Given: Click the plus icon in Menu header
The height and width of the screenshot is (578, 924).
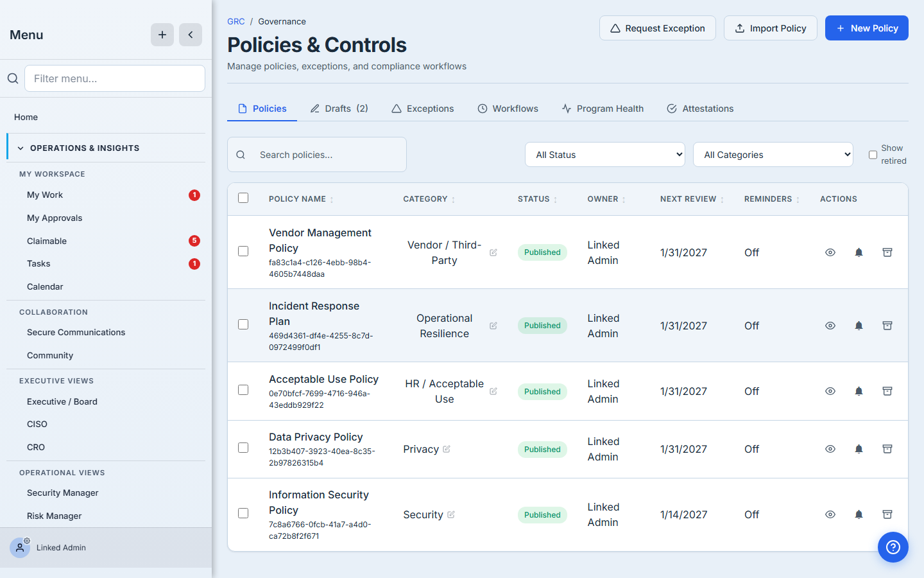Looking at the screenshot, I should 162,35.
